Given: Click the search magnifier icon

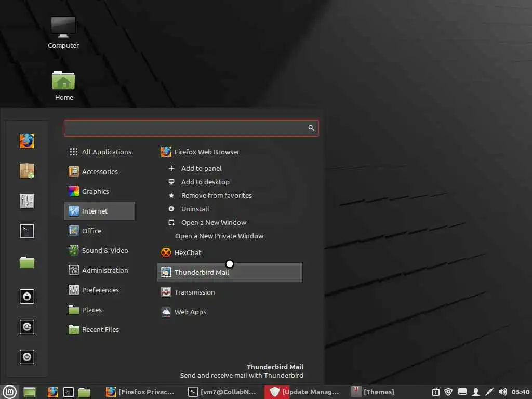Looking at the screenshot, I should 311,128.
